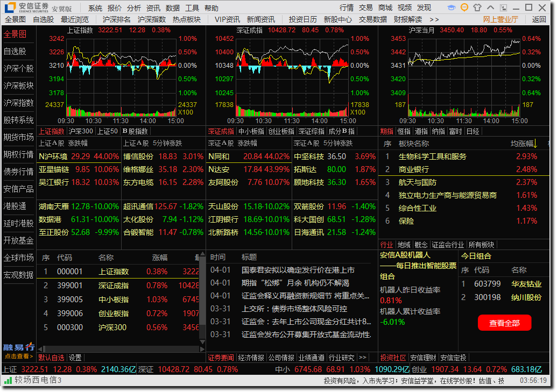Viewport: 557px width, 392px height.
Task: Open 沪深排名 in the toolbar
Action: click(117, 19)
